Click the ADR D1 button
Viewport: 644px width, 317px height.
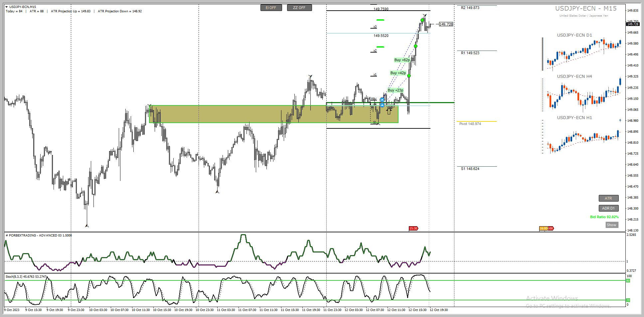click(x=608, y=208)
